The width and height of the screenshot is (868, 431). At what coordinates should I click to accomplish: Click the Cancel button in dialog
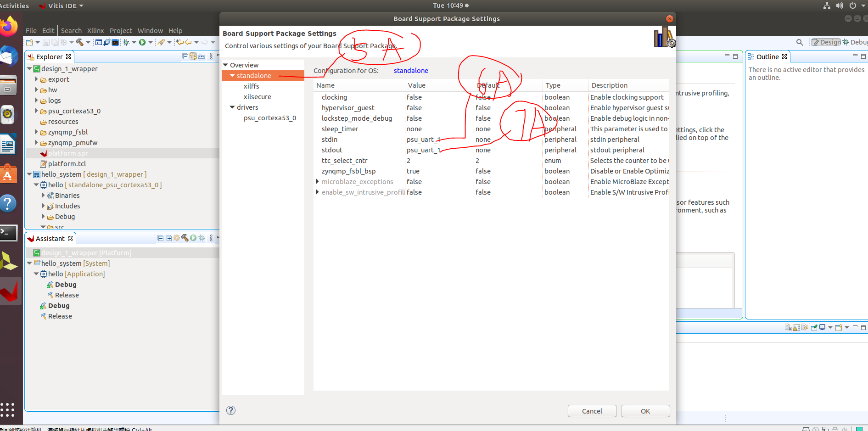click(x=592, y=411)
